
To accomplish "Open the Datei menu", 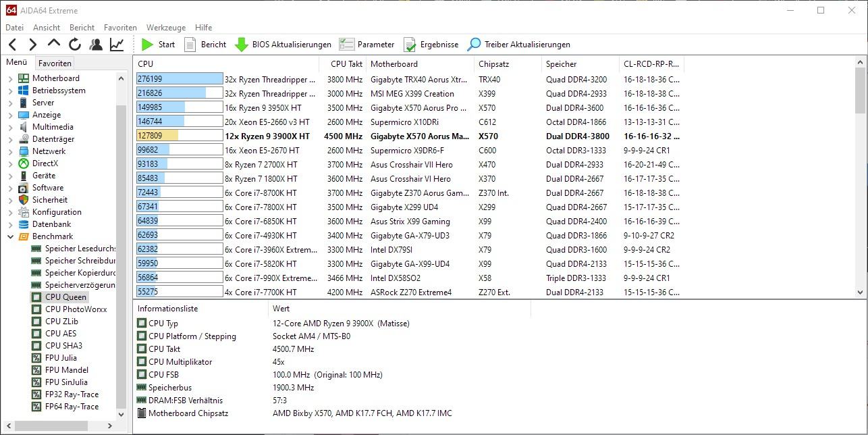I will click(14, 28).
